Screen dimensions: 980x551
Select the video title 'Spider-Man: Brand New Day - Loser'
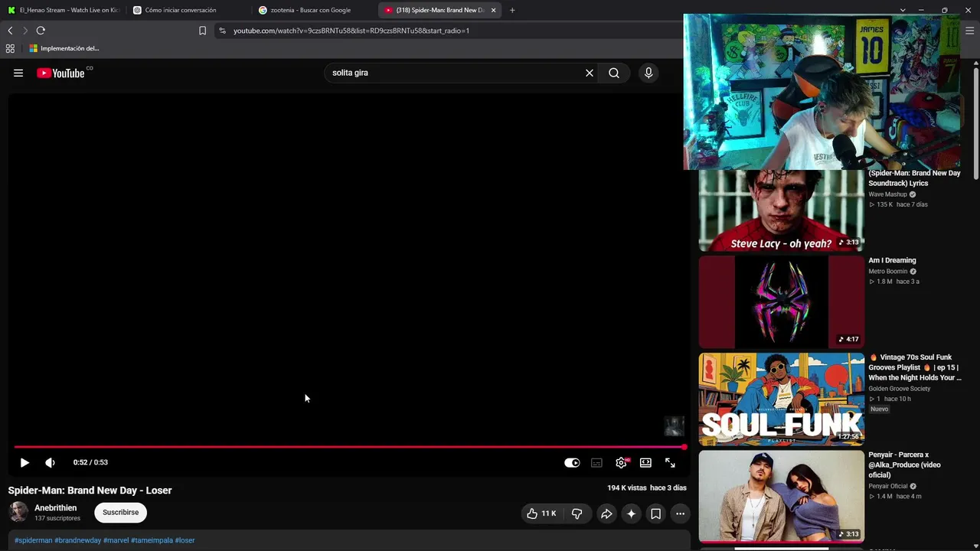click(x=90, y=491)
